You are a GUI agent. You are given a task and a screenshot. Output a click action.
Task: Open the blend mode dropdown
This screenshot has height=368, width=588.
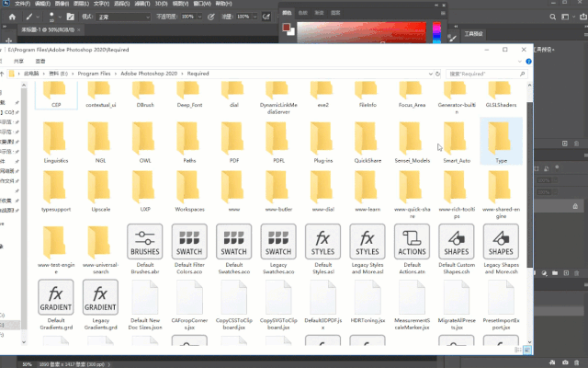point(123,17)
